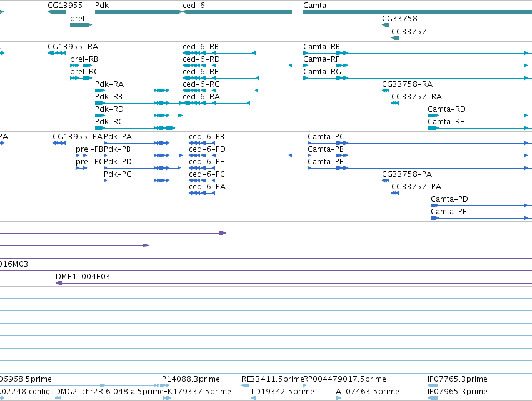Select the CG33757 gene glyph
The image size is (532, 401).
(x=395, y=38)
